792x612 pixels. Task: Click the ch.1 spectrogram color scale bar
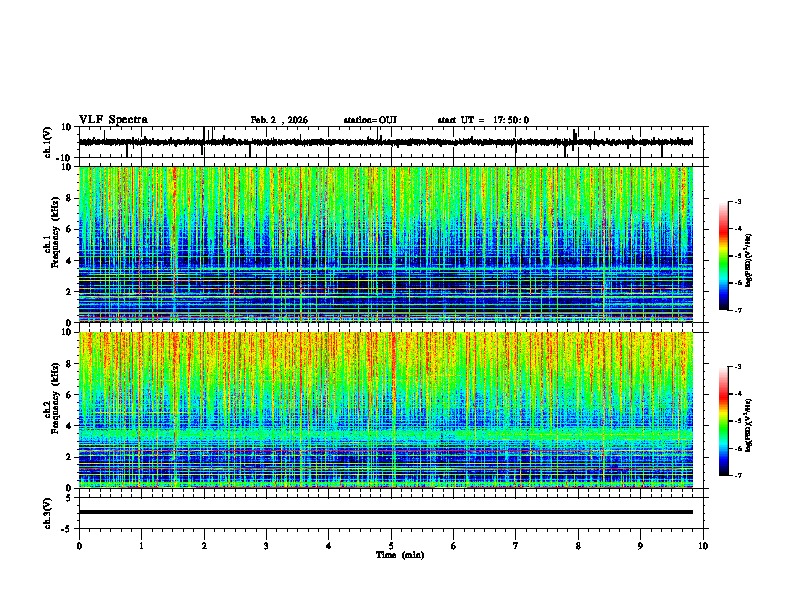(x=724, y=255)
